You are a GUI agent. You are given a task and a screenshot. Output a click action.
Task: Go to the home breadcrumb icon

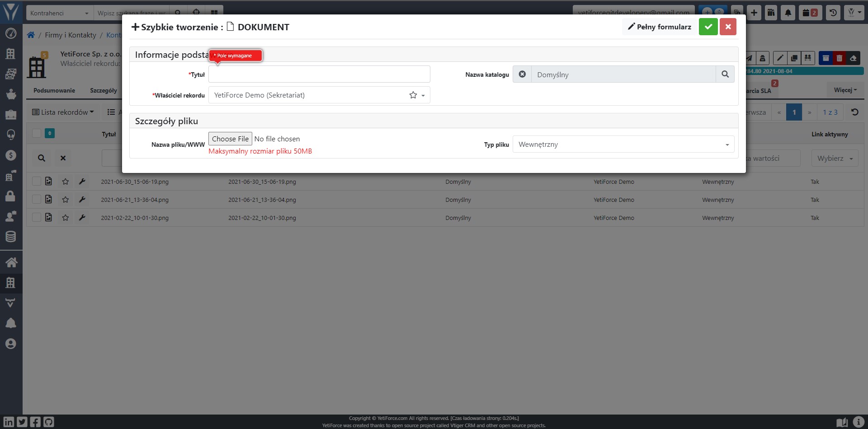31,35
